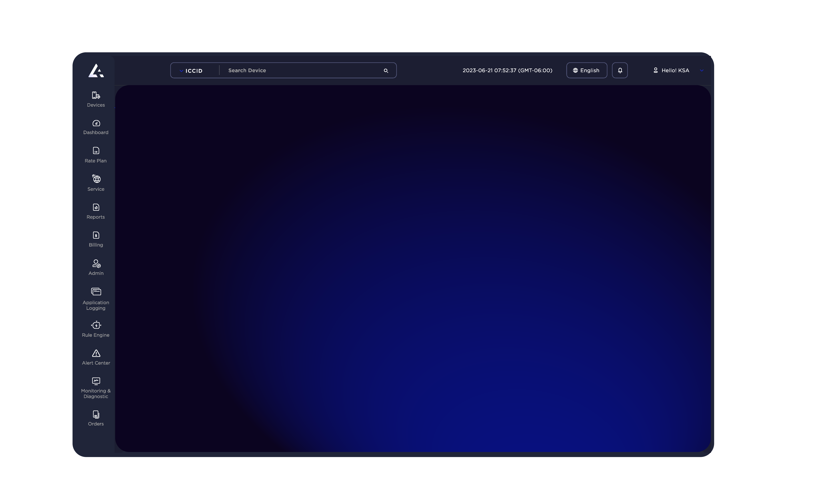Open the Dashboard gauge icon

pyautogui.click(x=96, y=123)
